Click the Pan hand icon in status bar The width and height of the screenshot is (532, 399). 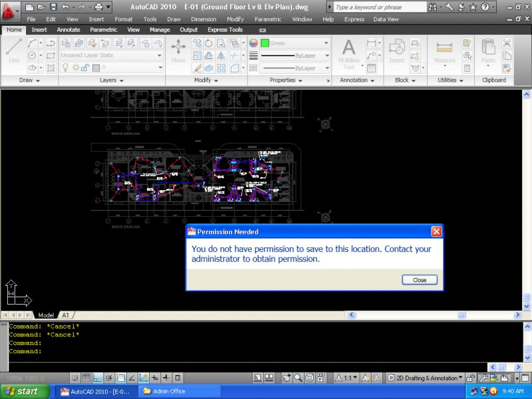click(287, 378)
